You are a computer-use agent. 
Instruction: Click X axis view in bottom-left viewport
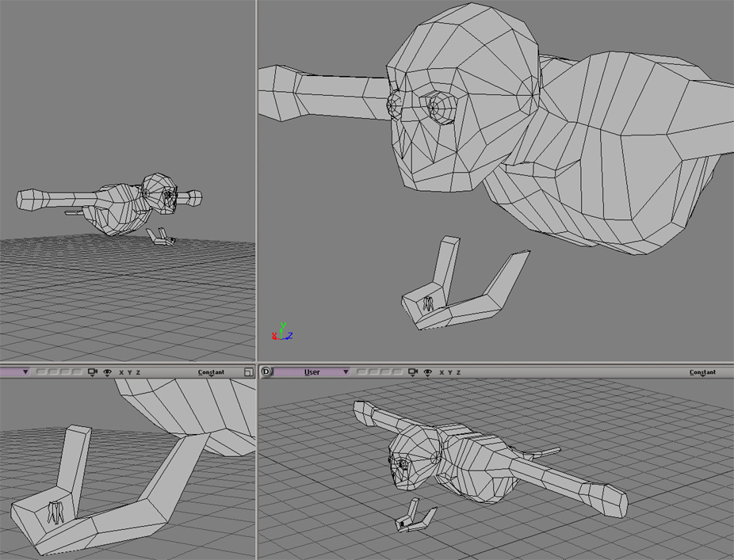pyautogui.click(x=121, y=371)
